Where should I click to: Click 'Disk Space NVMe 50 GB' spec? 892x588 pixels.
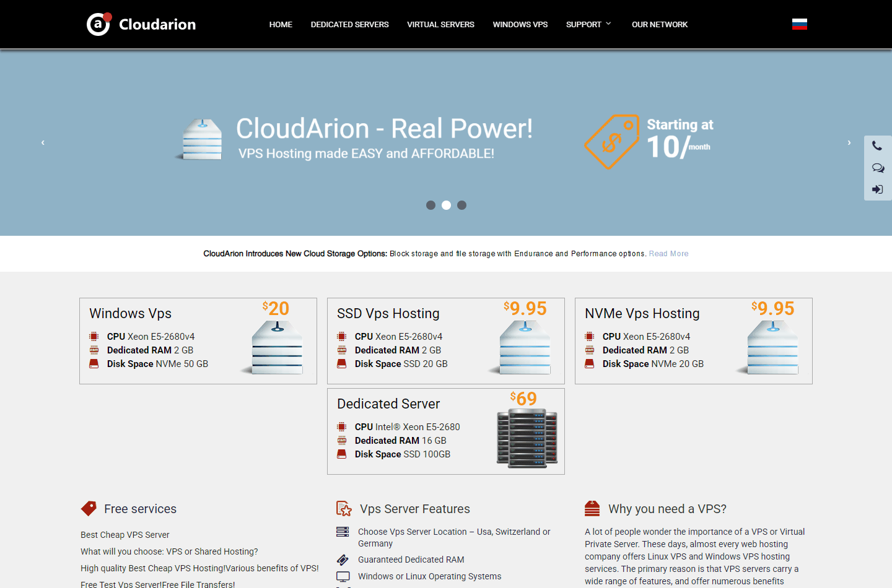pyautogui.click(x=157, y=364)
